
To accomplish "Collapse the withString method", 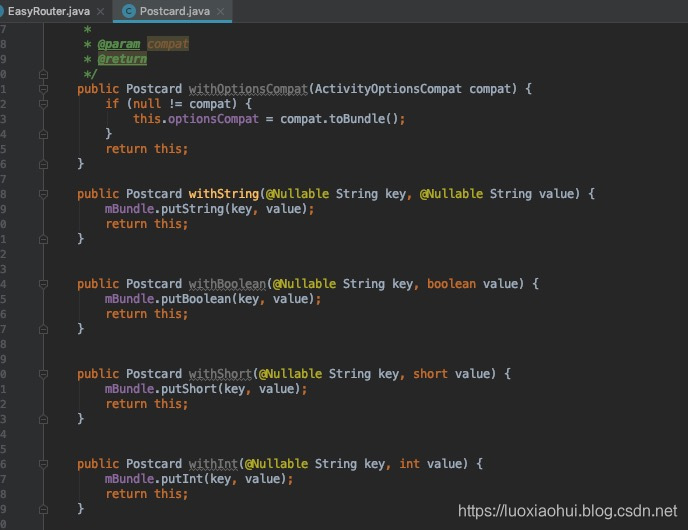I will click(x=43, y=194).
